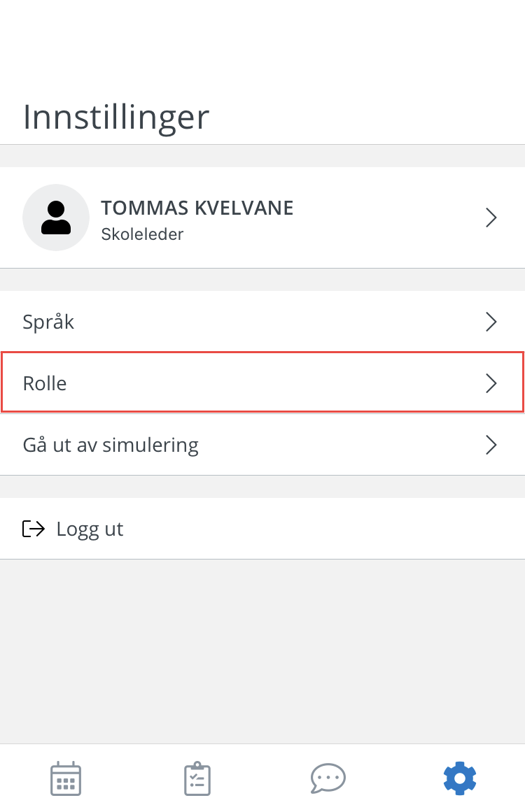This screenshot has height=812, width=525.
Task: Open the calendar tab in bottom bar
Action: pos(66,778)
